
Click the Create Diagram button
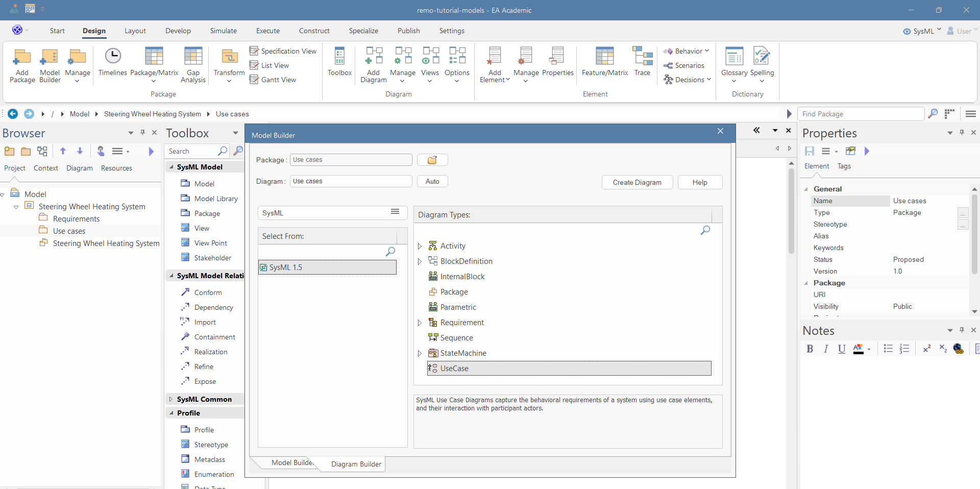click(x=636, y=182)
